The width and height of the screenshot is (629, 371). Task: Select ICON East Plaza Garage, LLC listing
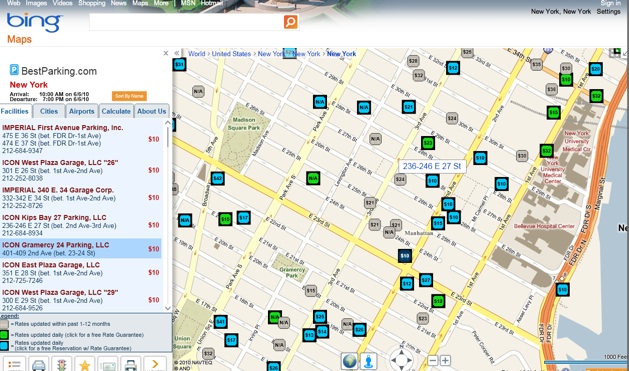[x=81, y=272]
